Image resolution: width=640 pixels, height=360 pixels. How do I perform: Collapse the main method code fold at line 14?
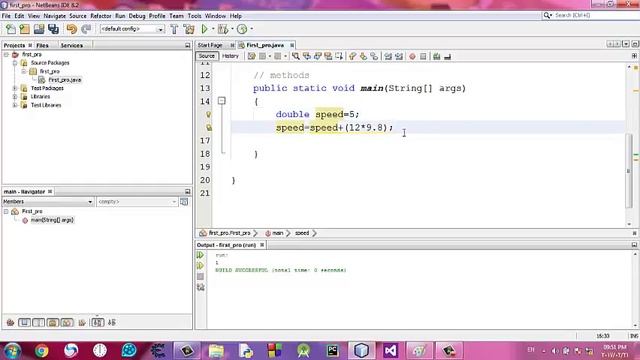tap(222, 101)
